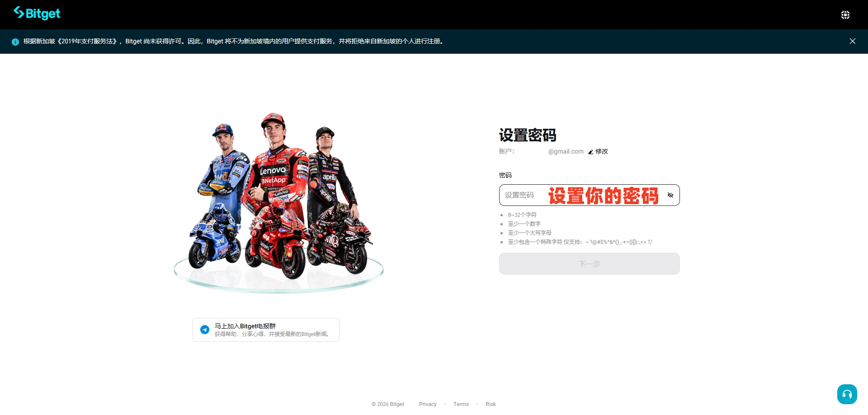Click the MotoGP riders promotional image
868x415 pixels.
click(278, 202)
